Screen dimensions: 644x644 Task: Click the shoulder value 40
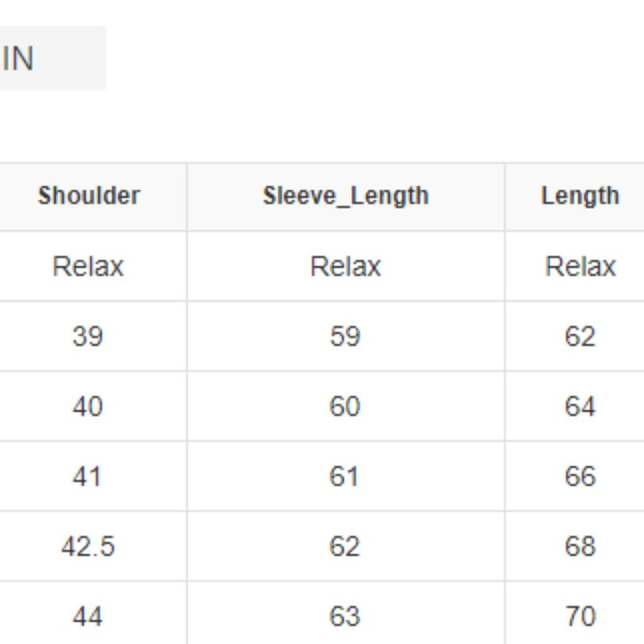click(88, 406)
